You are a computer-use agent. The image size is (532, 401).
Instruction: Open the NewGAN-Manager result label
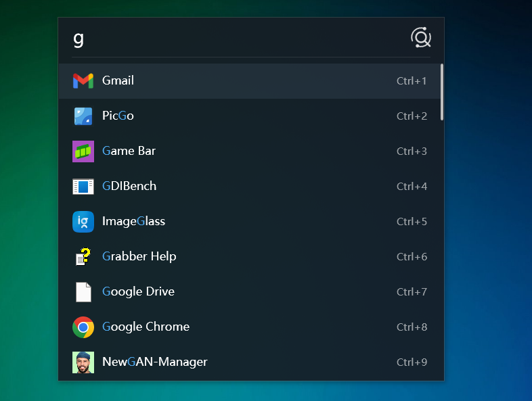pyautogui.click(x=155, y=362)
